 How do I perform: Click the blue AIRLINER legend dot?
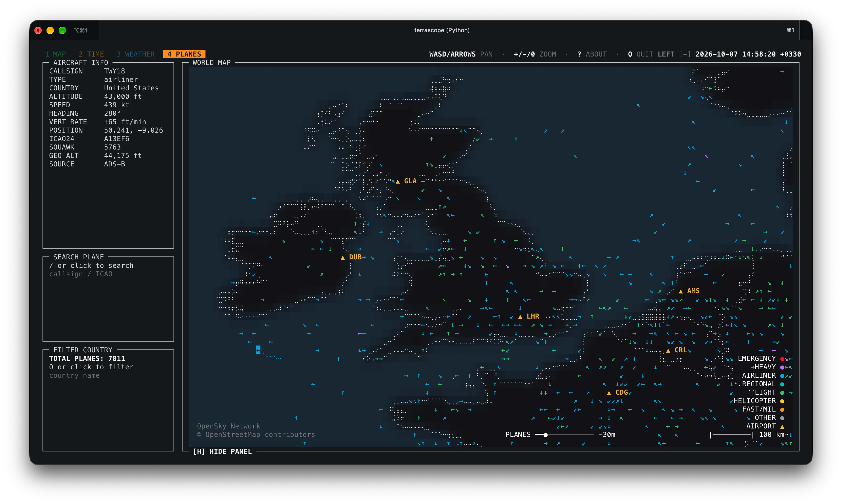point(782,376)
